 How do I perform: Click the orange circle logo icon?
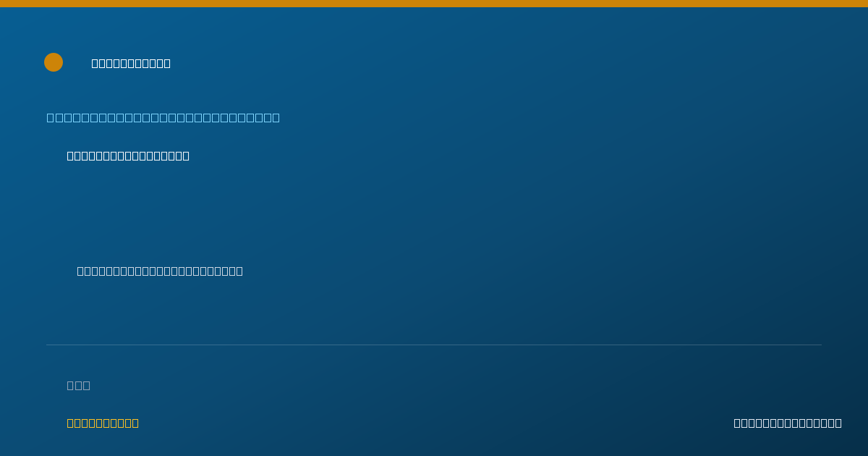point(54,62)
